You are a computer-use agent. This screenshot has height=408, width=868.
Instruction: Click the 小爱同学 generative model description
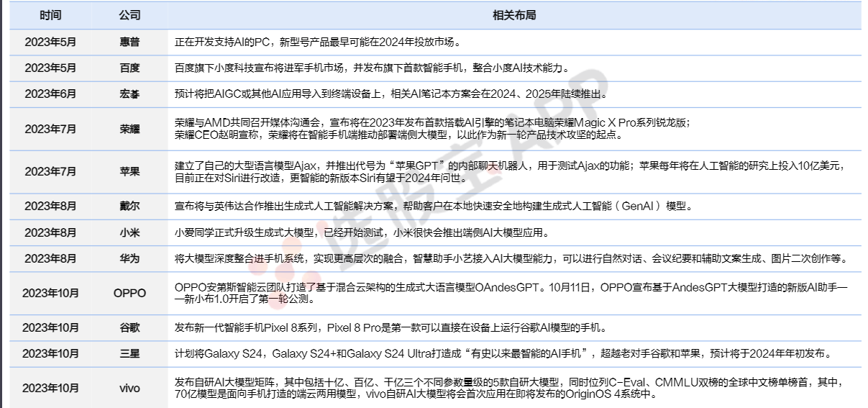tap(362, 232)
